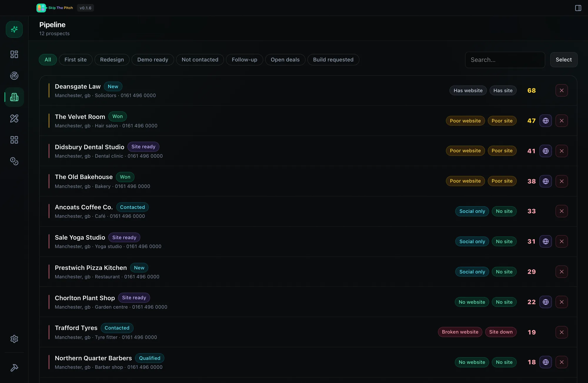Open the pencil and ruler design icon
This screenshot has height=383, width=588.
click(x=14, y=118)
